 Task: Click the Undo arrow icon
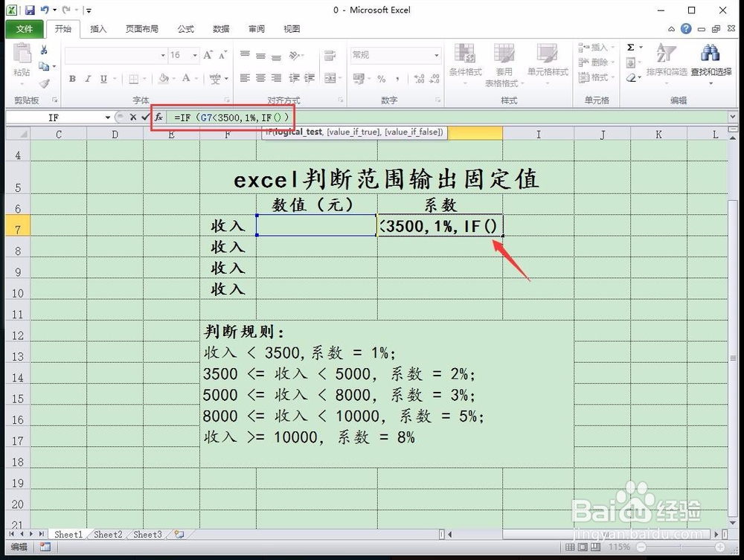[x=45, y=10]
